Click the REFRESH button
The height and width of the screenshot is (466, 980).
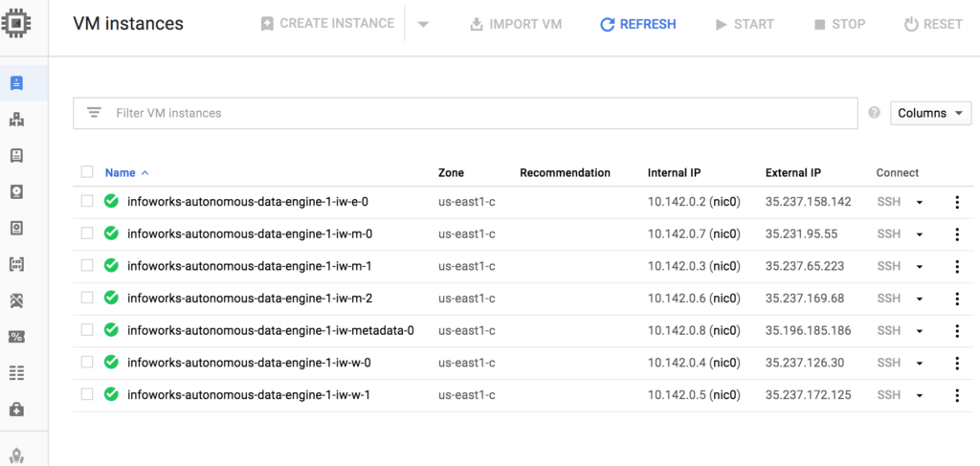tap(638, 24)
